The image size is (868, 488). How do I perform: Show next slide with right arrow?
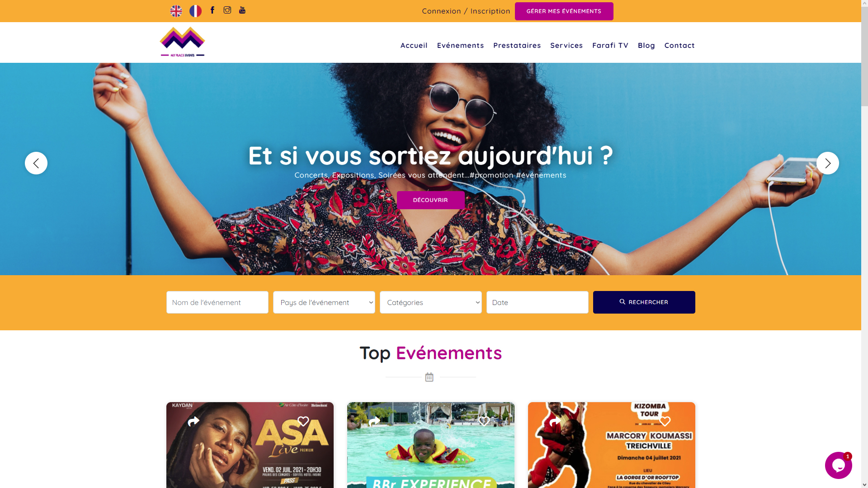point(828,163)
